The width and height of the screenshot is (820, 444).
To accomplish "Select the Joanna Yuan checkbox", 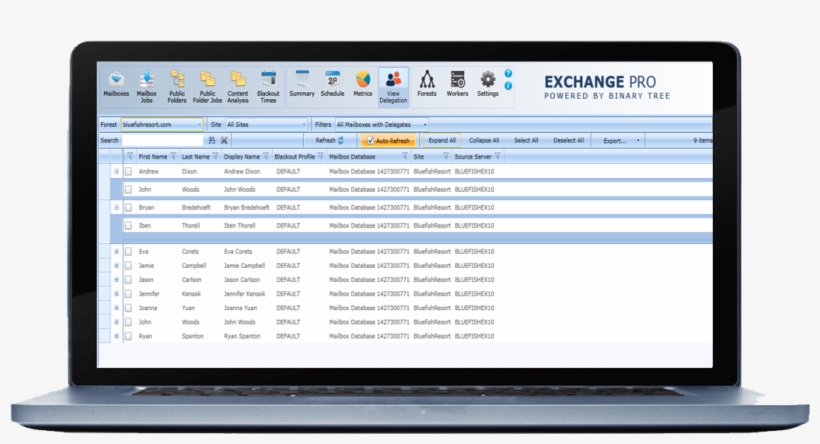I will coord(128,308).
